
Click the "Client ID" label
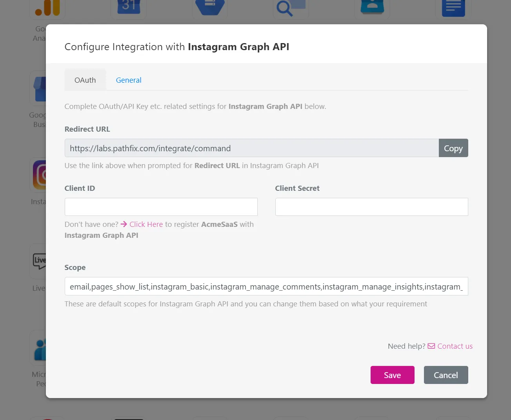(80, 188)
